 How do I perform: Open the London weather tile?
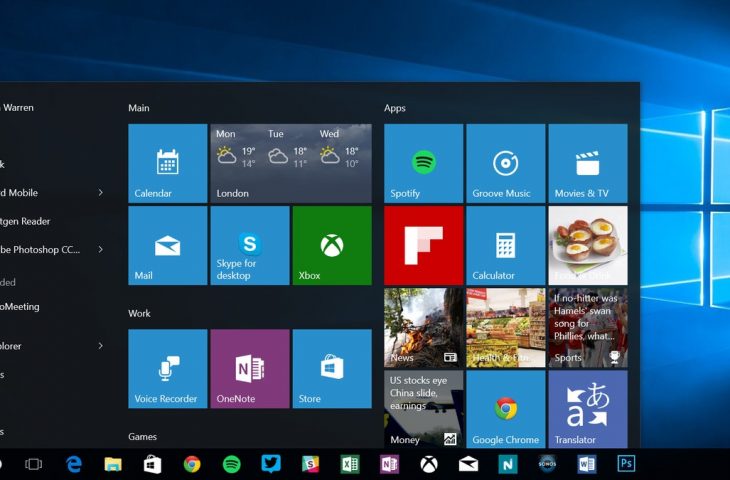click(x=291, y=163)
